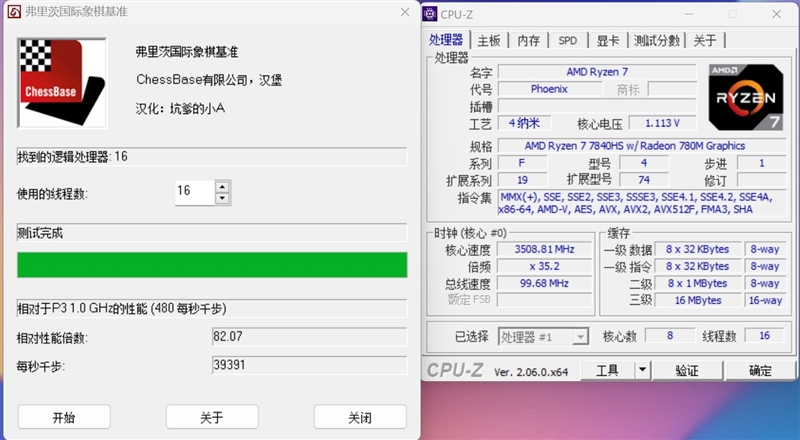Switch to the 主板 tab
This screenshot has height=440, width=800.
point(489,40)
